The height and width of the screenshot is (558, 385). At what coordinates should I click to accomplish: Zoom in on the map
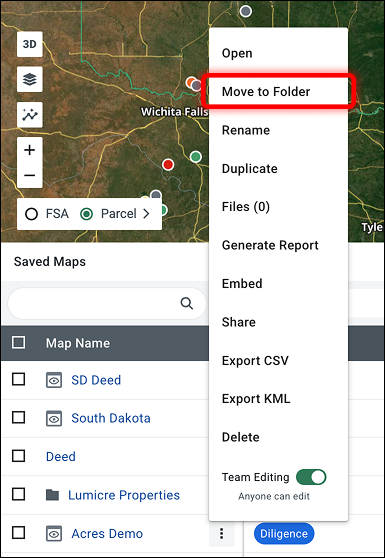click(30, 150)
